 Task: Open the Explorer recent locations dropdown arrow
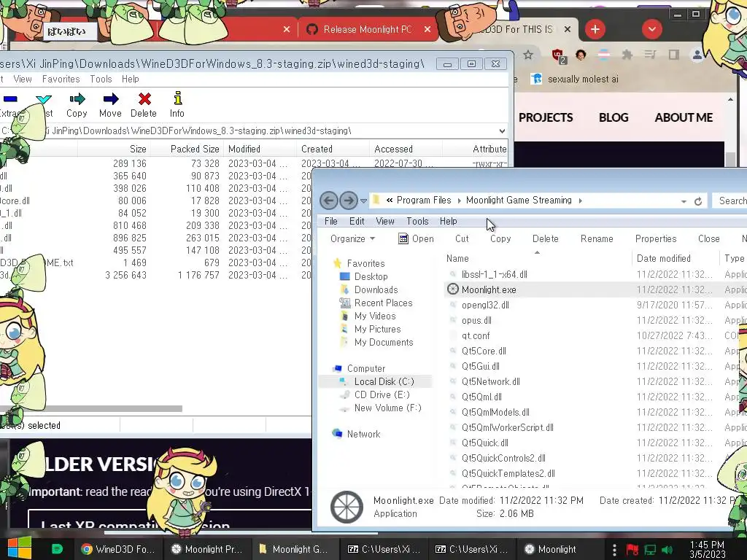[363, 201]
